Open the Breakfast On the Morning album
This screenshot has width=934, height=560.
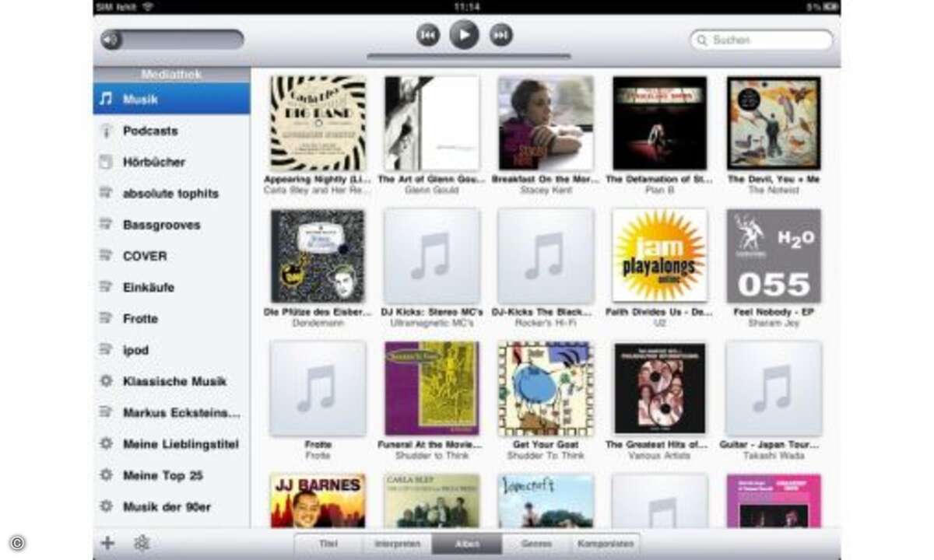546,123
